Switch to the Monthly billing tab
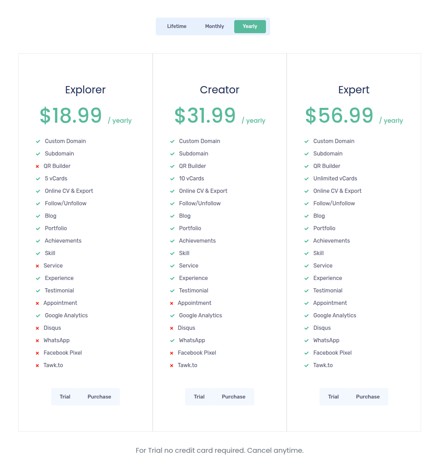448x476 pixels. coord(214,26)
